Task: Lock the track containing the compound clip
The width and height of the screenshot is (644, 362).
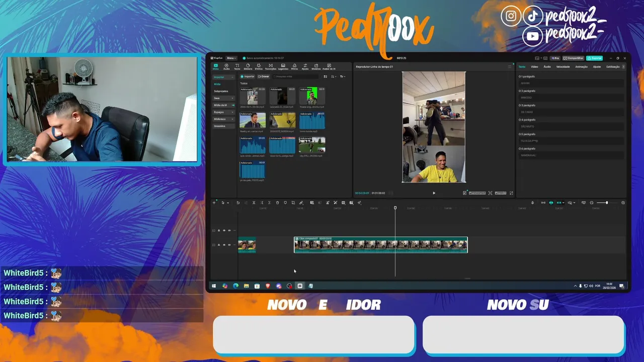Action: pos(219,245)
